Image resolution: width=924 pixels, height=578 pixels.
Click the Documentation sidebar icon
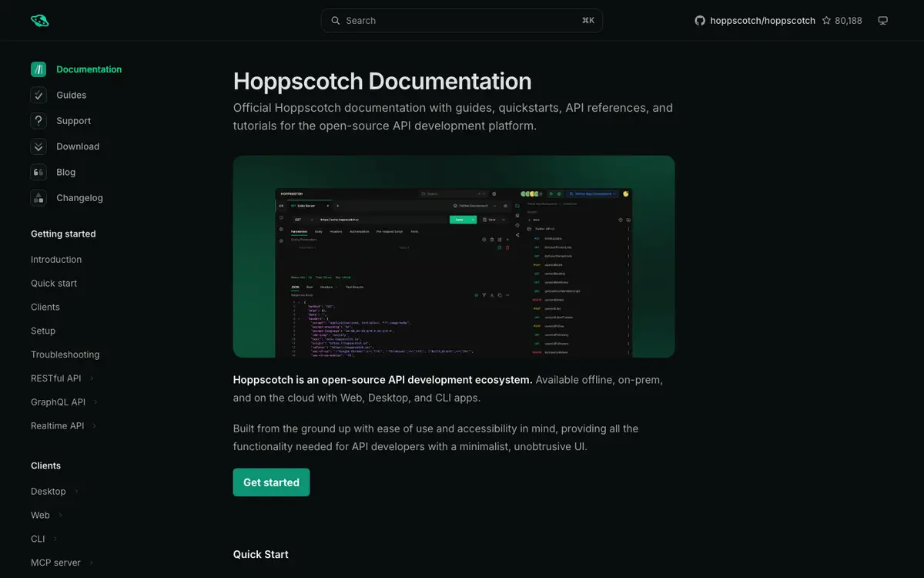click(38, 69)
